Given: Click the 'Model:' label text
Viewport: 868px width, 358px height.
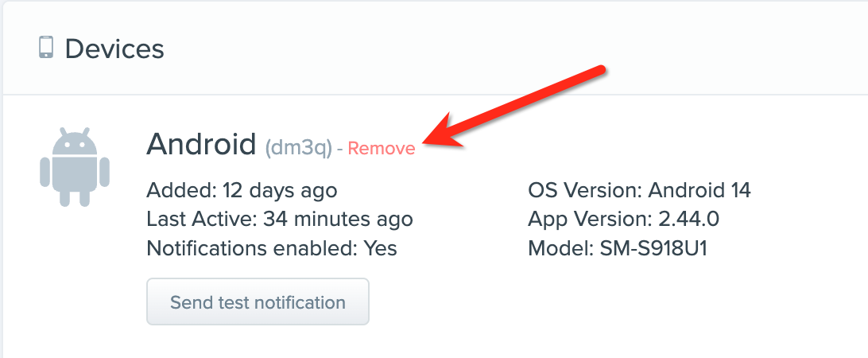Looking at the screenshot, I should pos(557,248).
